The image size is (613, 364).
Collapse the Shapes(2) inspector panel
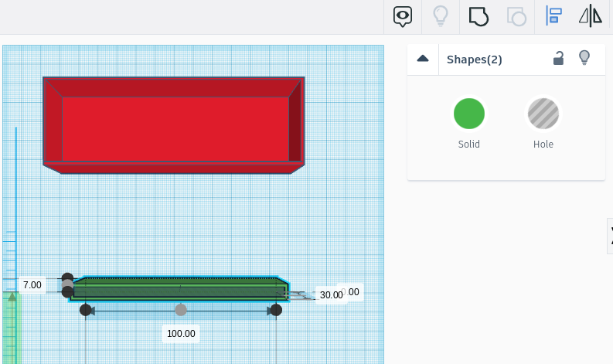pyautogui.click(x=423, y=59)
